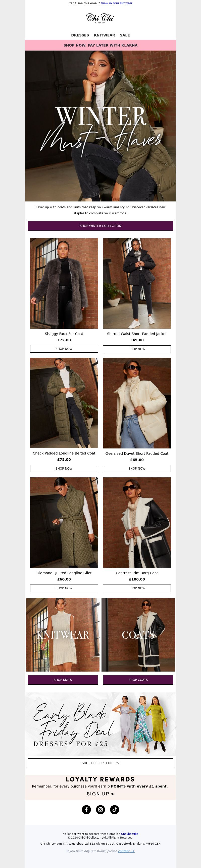Open the Check Padded Longline Coat photo
The height and width of the screenshot is (868, 201).
coord(64,403)
